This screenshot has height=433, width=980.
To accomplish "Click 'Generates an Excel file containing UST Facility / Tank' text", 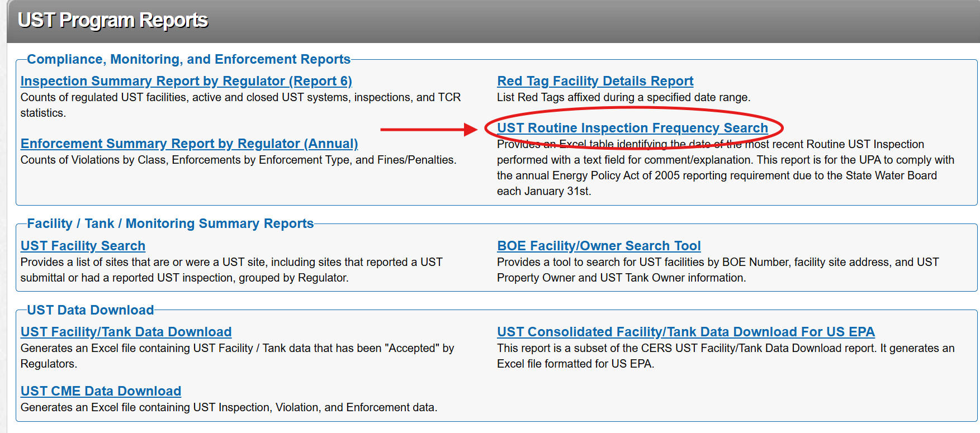I will 237,356.
